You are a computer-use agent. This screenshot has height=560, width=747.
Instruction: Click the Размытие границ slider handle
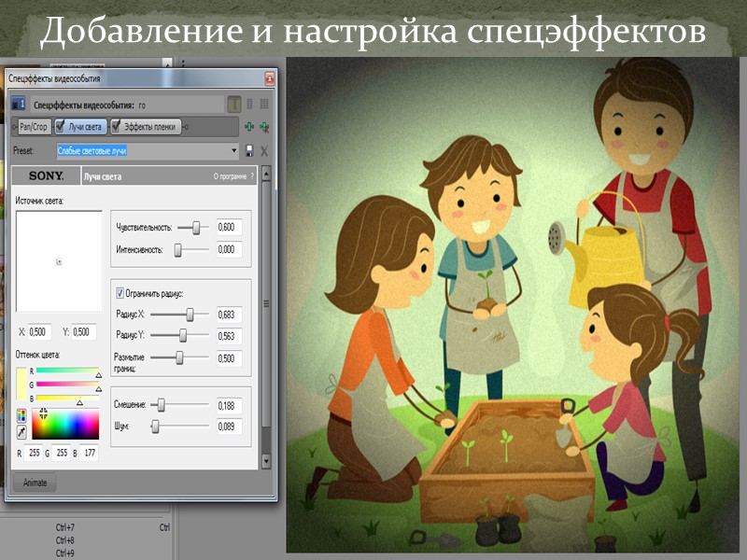point(179,357)
